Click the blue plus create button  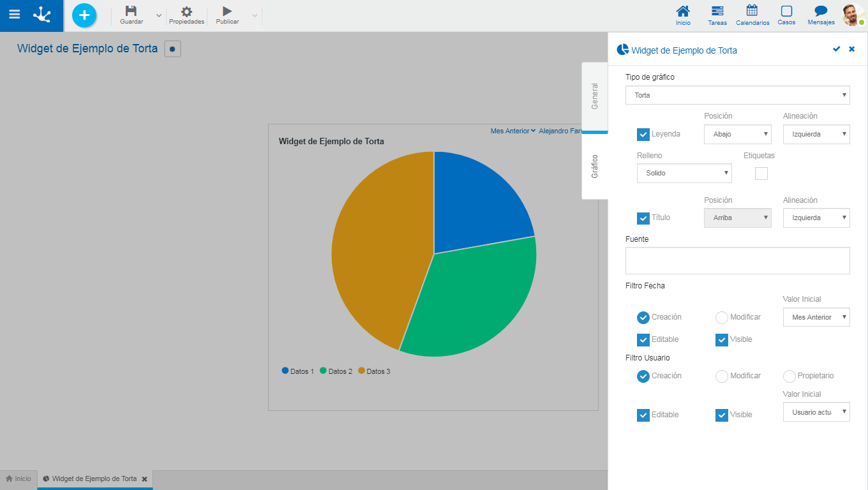click(x=84, y=15)
